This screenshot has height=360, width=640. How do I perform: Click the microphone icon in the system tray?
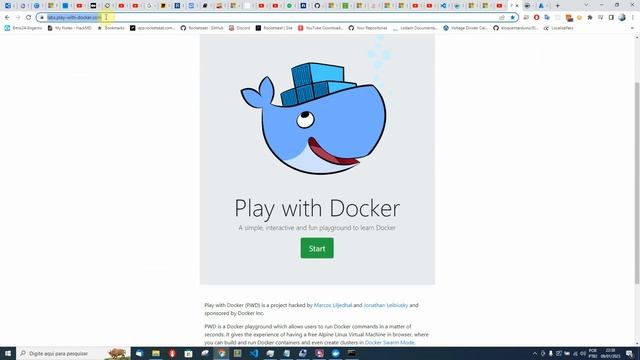(x=551, y=353)
